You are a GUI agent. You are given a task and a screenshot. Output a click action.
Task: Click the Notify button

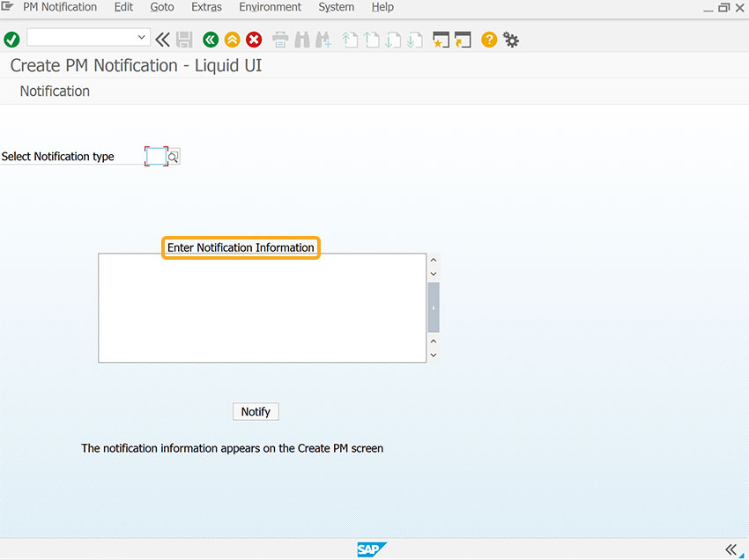click(256, 411)
